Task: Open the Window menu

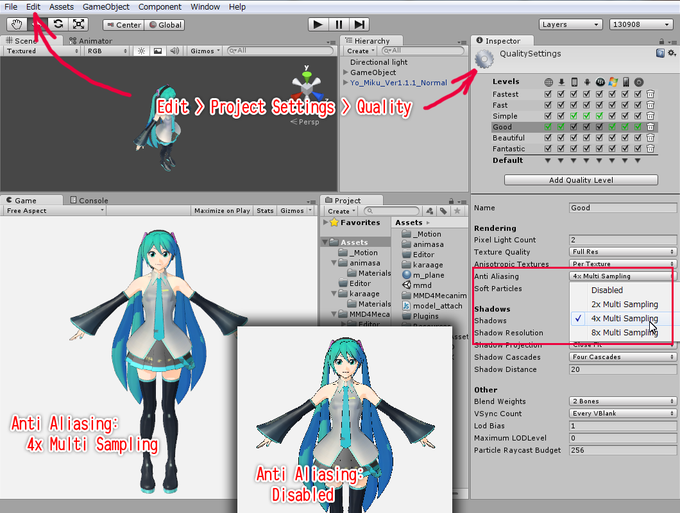Action: click(205, 7)
